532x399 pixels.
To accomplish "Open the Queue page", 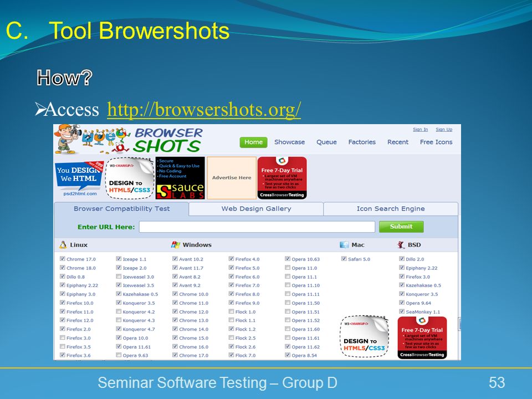I will [326, 142].
